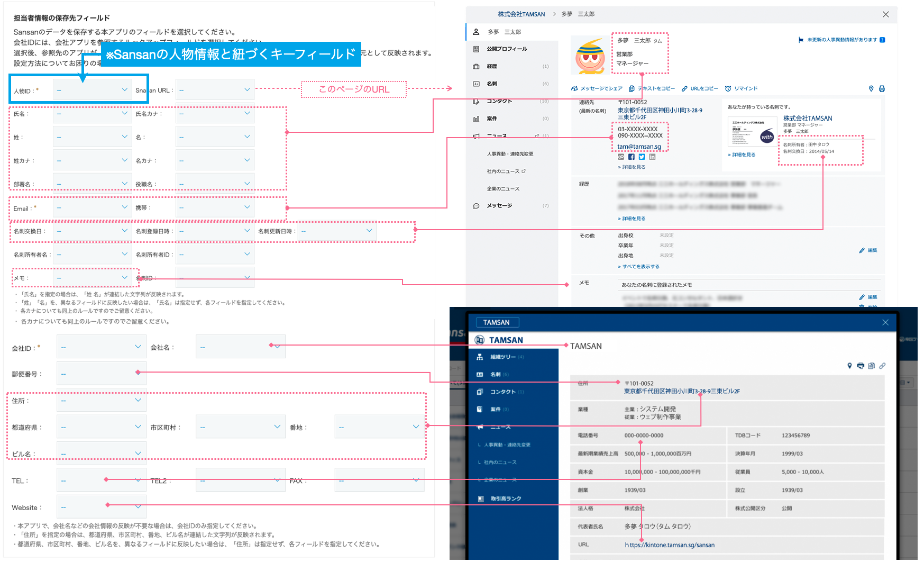The width and height of the screenshot is (924, 562).
Task: Select 公開プロフィール in the sidebar
Action: [507, 49]
